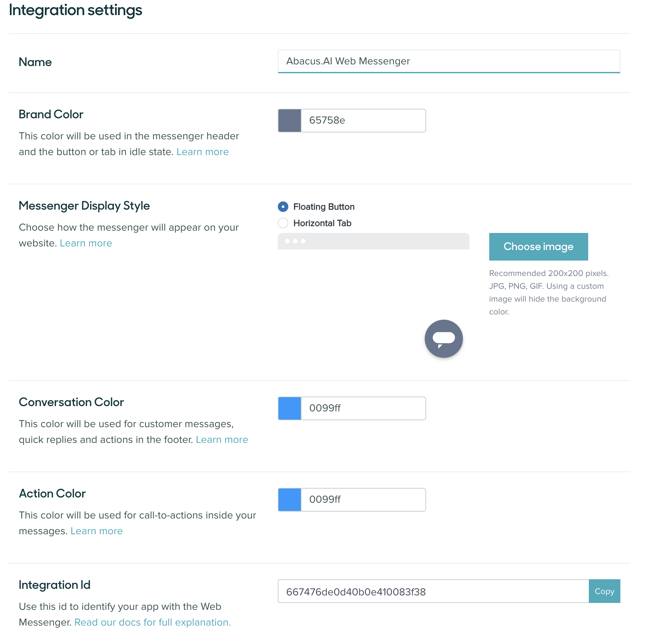Open Learn more about Action Color
This screenshot has width=649, height=644.
point(96,531)
